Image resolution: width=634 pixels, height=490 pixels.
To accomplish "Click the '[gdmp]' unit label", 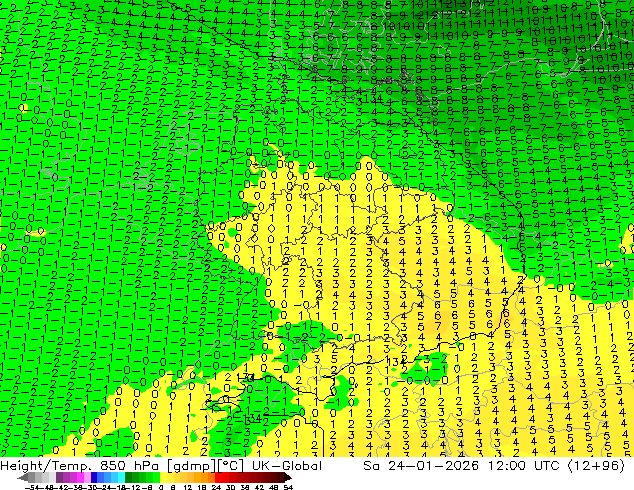I will point(192,466).
